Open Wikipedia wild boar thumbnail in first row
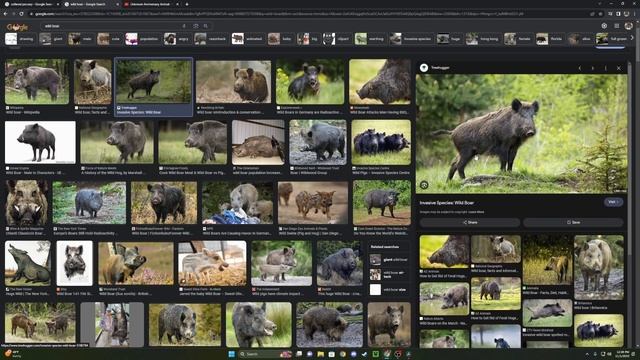The width and height of the screenshot is (640, 360). [37, 81]
